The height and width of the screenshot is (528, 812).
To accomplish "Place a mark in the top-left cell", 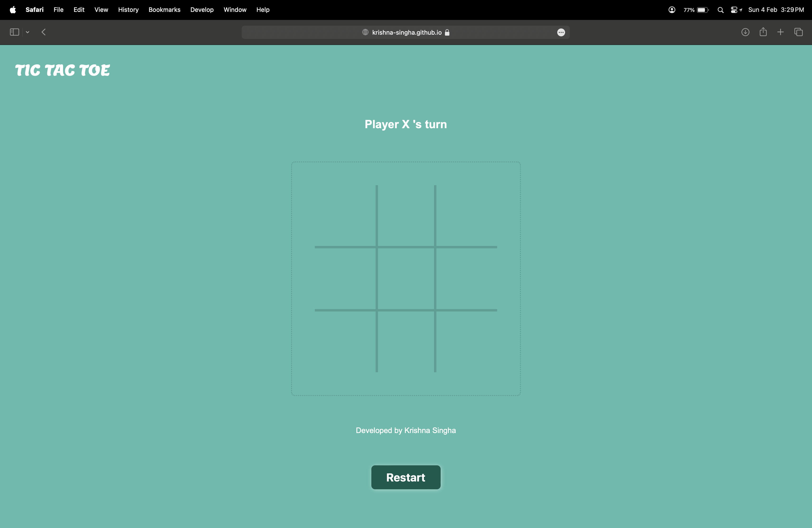I will coord(345,216).
